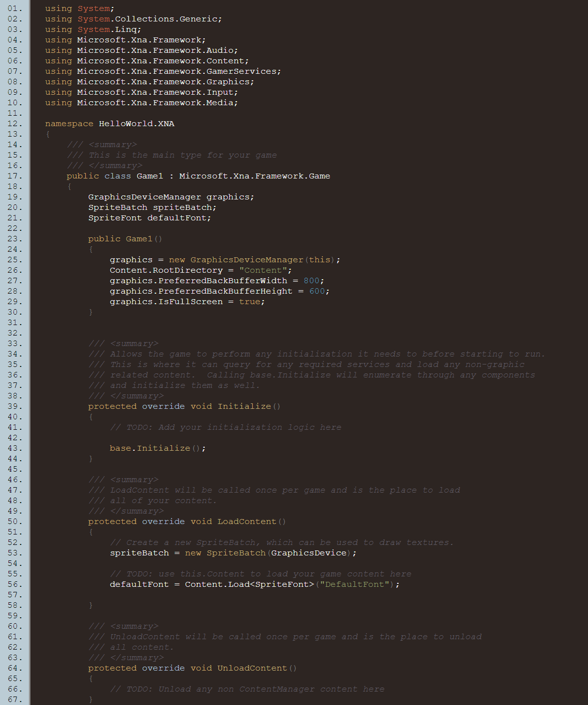Click 'new GraphicsDeviceManager(this)' statement
The height and width of the screenshot is (705, 588).
[225, 260]
